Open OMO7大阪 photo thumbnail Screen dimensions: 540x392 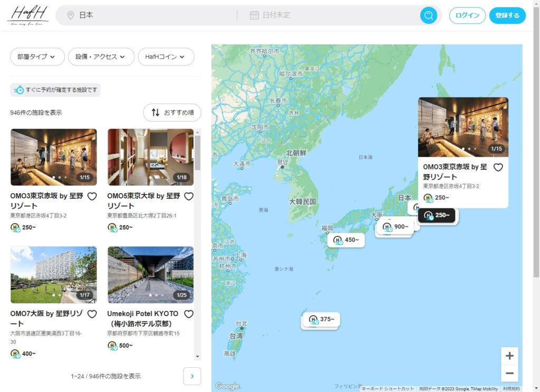54,275
